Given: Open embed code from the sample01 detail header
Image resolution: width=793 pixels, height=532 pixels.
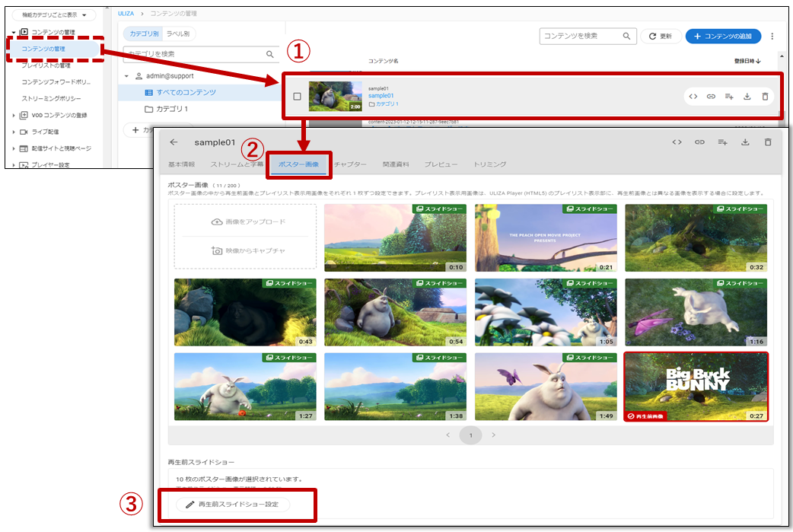Looking at the screenshot, I should click(x=677, y=142).
